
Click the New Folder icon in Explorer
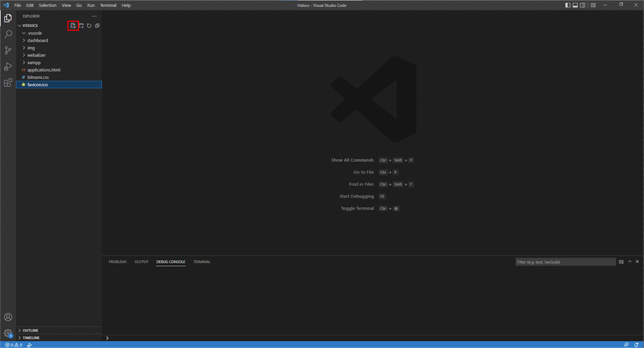[81, 25]
